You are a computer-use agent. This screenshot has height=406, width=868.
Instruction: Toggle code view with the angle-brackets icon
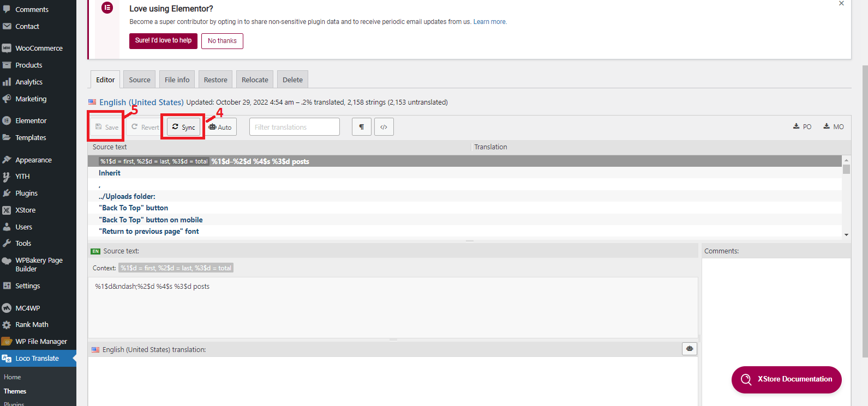tap(384, 127)
